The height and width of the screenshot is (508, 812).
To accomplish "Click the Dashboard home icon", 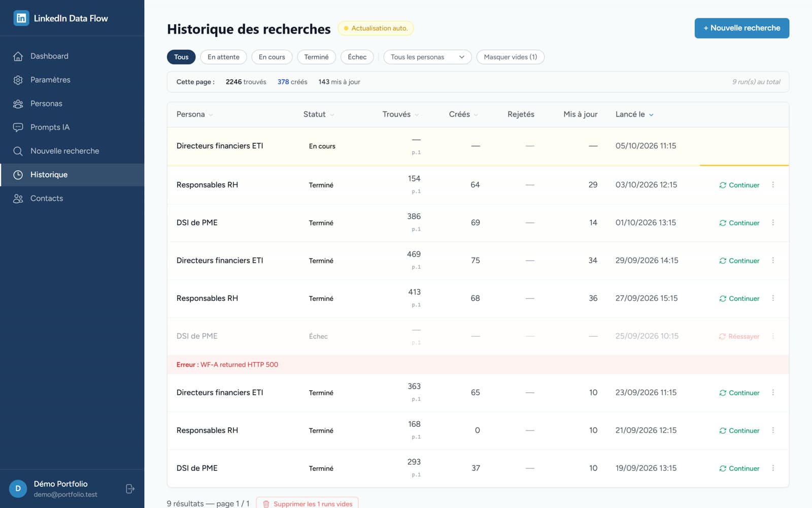I will point(18,56).
